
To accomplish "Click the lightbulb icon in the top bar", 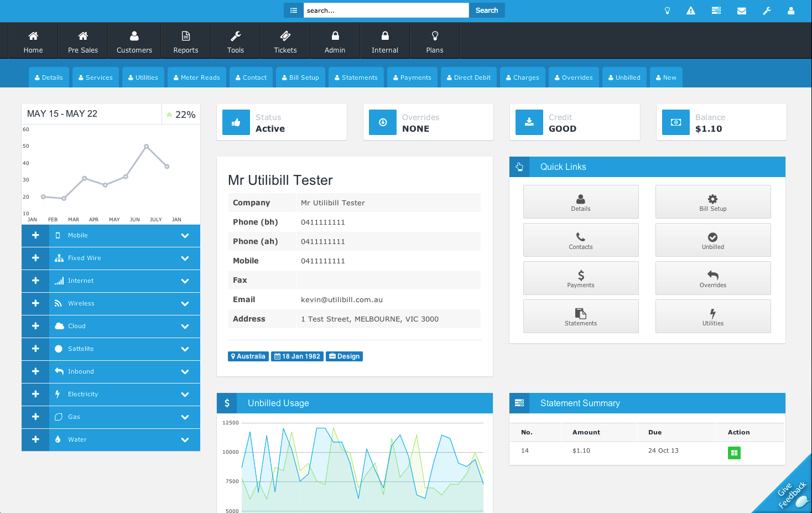I will 667,10.
